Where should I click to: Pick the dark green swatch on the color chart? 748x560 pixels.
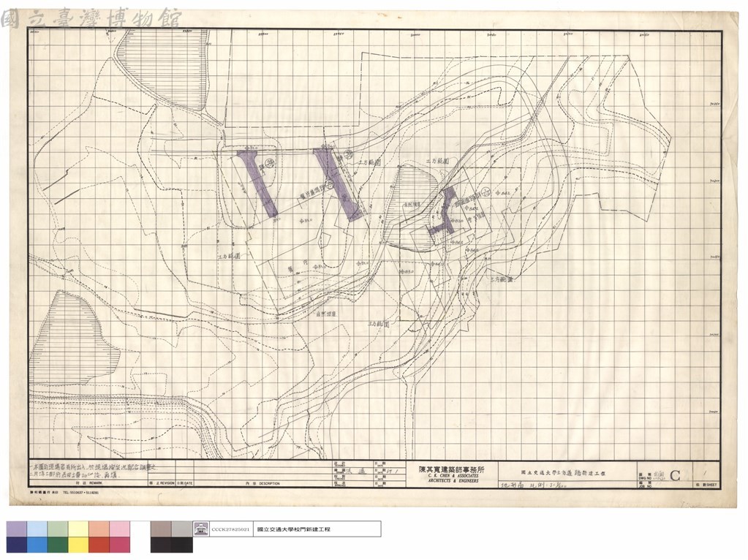pos(58,545)
